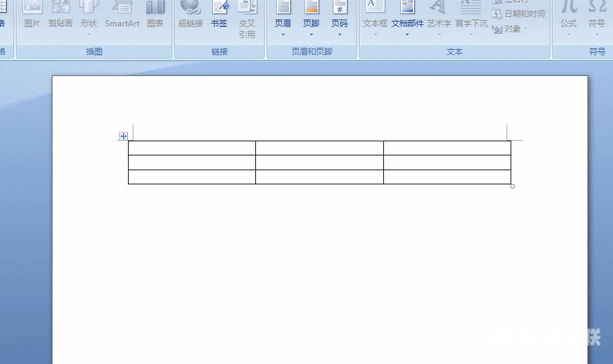Click the 交叉引用 cross-reference button
The width and height of the screenshot is (613, 364).
247,20
